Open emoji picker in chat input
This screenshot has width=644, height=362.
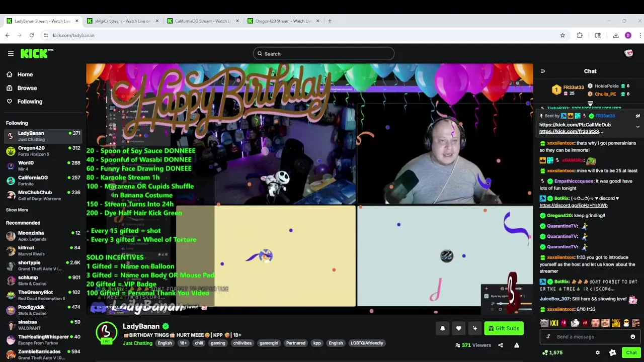pos(633,337)
